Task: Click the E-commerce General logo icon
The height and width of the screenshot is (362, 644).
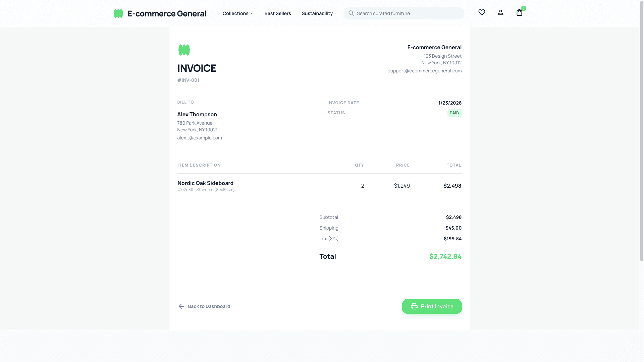Action: point(118,13)
